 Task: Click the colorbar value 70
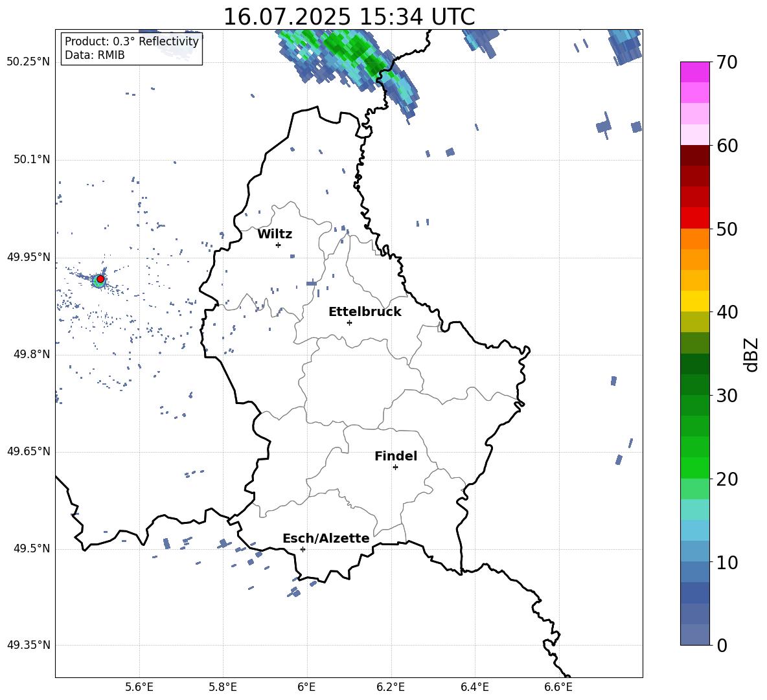(727, 63)
